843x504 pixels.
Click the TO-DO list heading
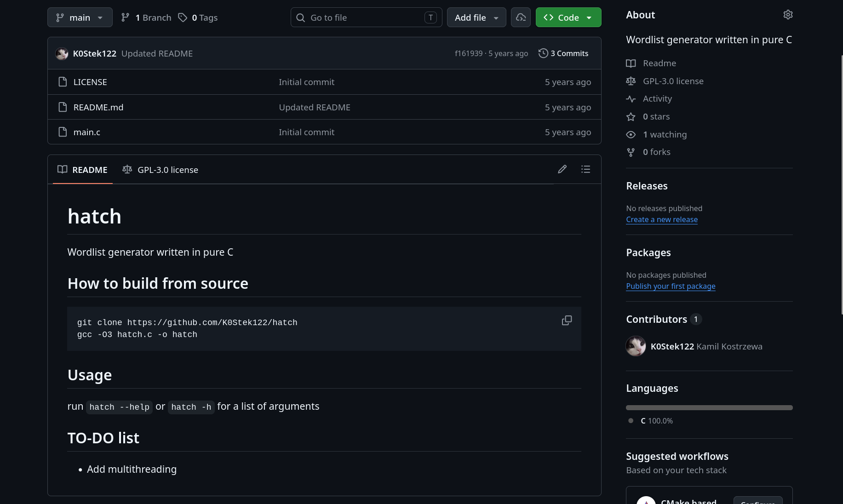pyautogui.click(x=103, y=438)
